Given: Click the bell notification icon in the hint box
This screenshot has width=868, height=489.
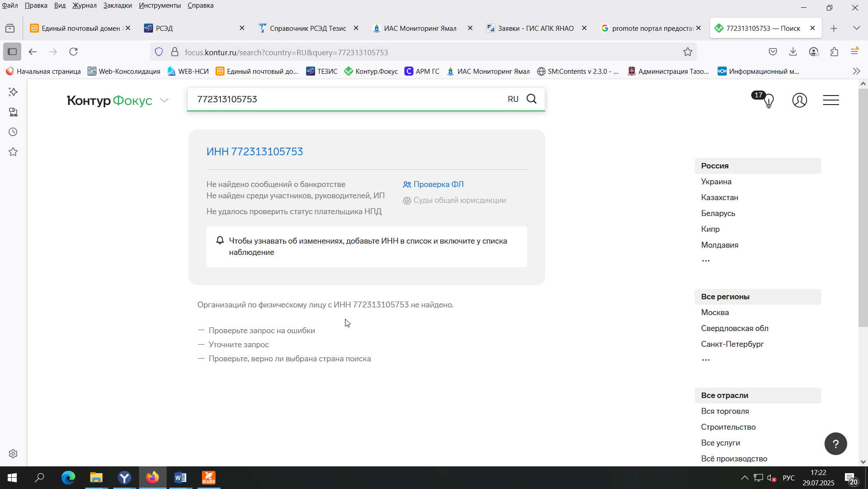Looking at the screenshot, I should pyautogui.click(x=220, y=240).
